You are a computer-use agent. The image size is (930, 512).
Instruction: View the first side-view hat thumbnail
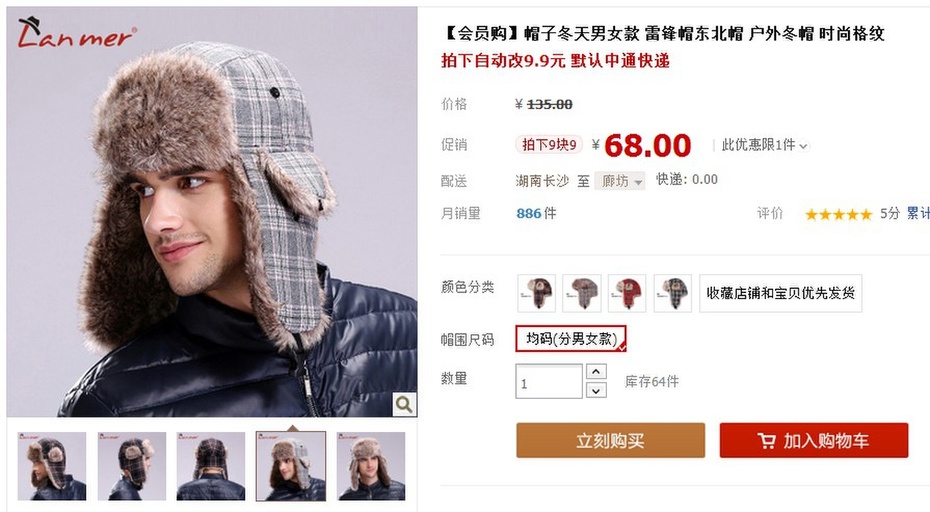click(52, 466)
